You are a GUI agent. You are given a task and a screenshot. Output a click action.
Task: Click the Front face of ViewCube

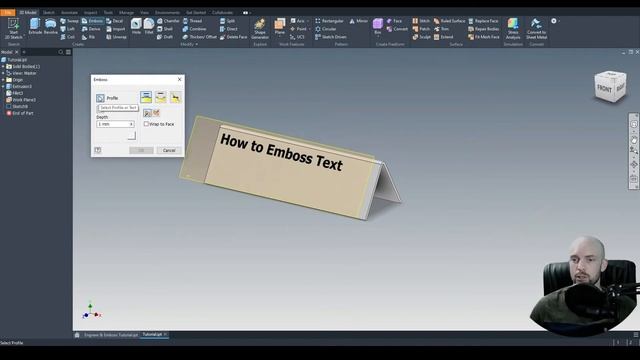pos(604,88)
